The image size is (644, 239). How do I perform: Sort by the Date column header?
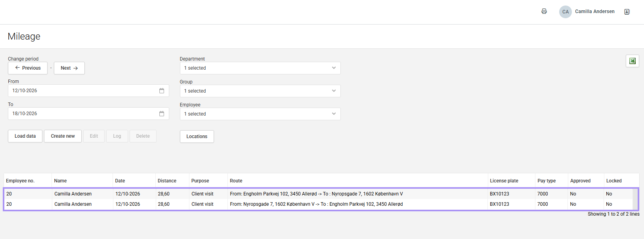(x=120, y=181)
